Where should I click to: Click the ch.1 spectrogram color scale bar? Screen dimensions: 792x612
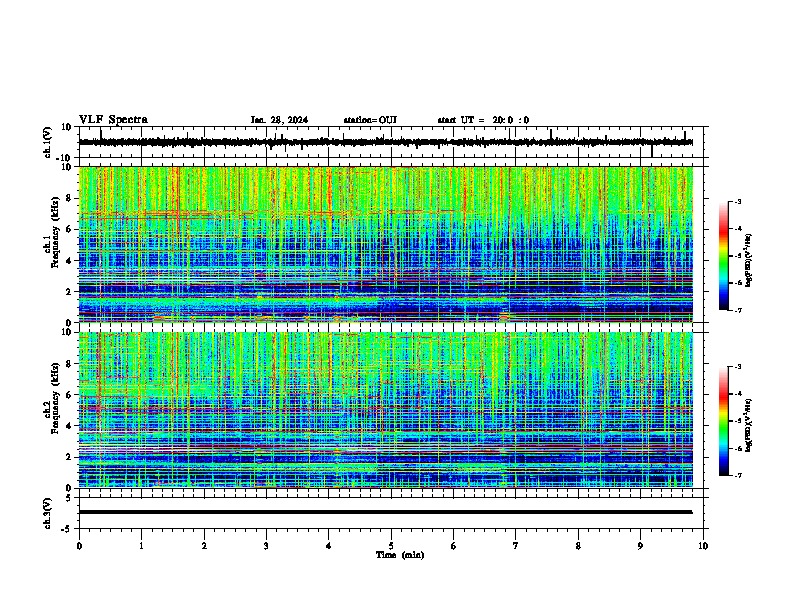click(x=723, y=256)
